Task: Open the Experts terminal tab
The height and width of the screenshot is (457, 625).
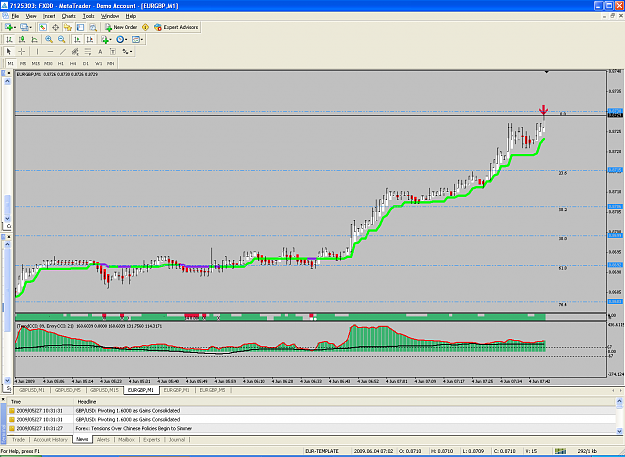Action: (x=151, y=439)
